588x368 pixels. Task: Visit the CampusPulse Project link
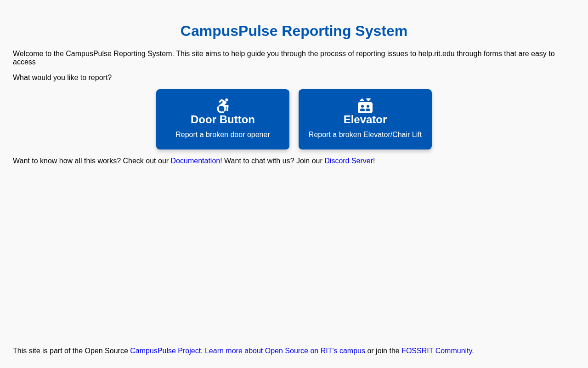tap(165, 351)
